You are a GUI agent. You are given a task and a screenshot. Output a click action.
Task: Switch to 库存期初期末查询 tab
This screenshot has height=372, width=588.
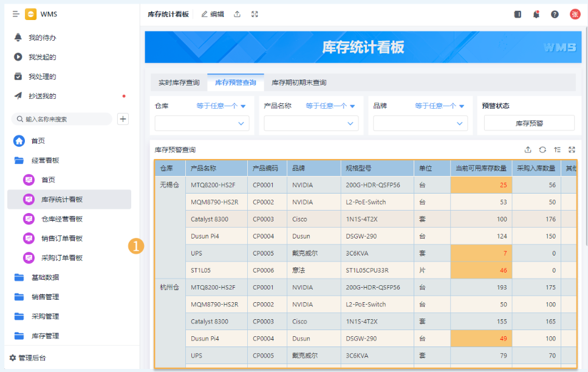[299, 83]
